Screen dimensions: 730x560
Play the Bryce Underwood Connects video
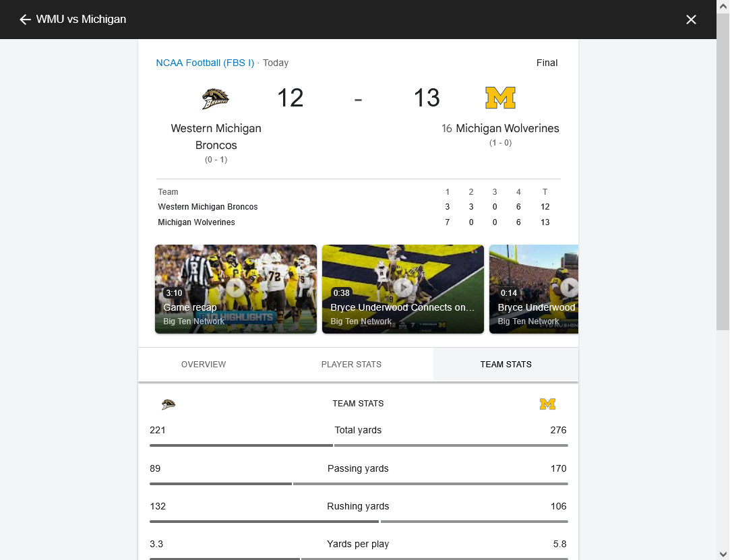[x=402, y=288]
